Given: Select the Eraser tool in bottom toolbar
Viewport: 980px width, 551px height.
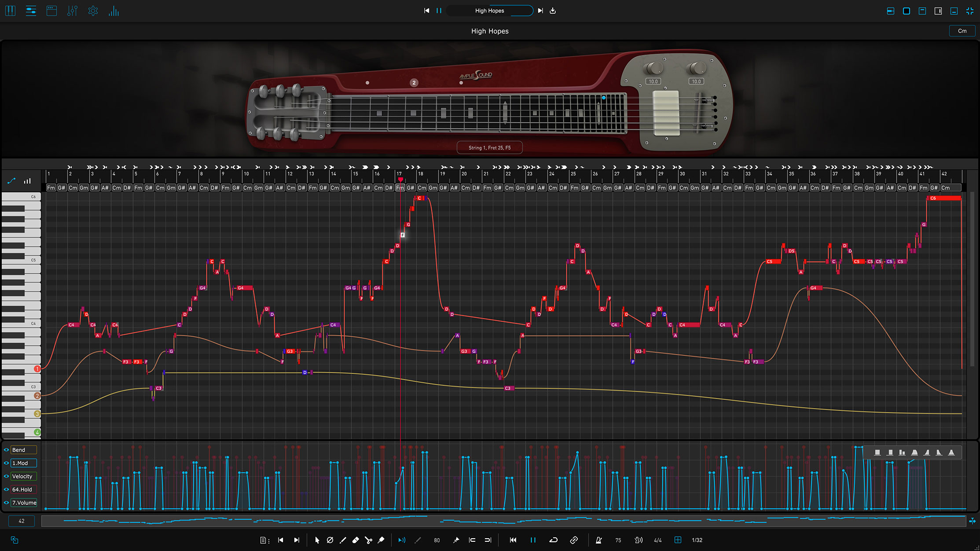Looking at the screenshot, I should [x=356, y=540].
